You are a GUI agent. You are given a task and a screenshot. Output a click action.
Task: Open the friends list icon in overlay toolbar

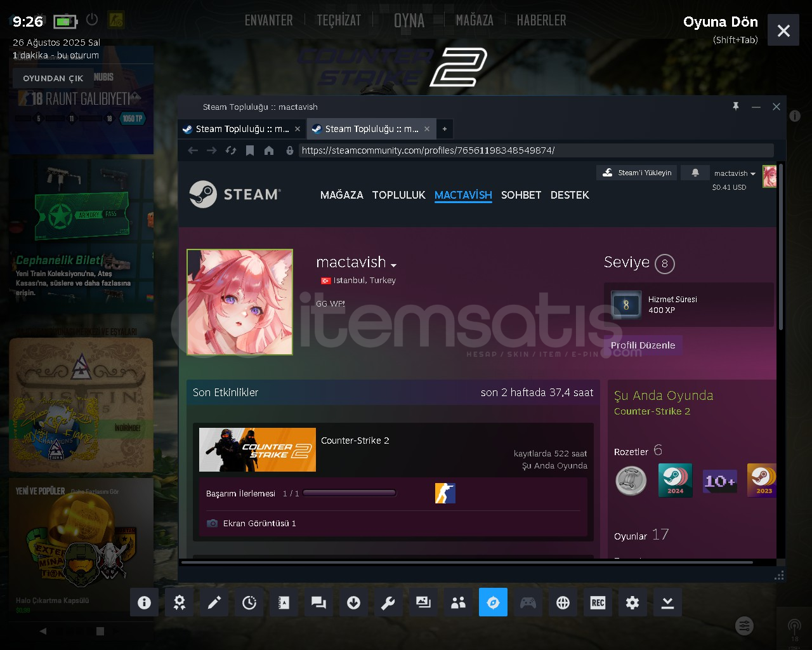(x=458, y=602)
